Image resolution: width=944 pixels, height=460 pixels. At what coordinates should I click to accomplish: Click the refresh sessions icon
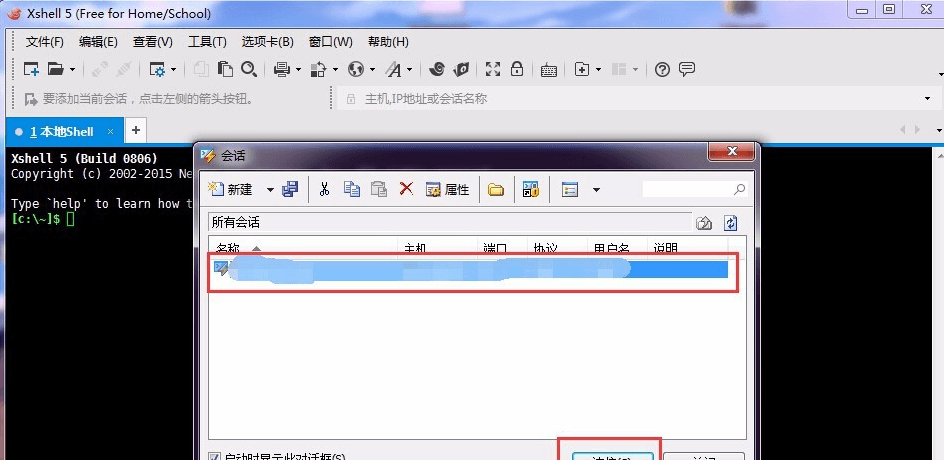click(730, 223)
